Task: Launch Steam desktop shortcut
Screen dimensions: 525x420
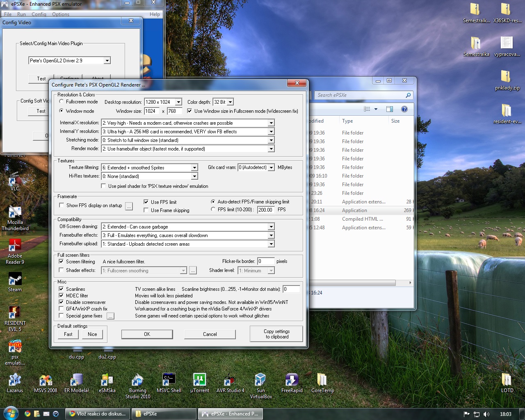Action: 15,282
